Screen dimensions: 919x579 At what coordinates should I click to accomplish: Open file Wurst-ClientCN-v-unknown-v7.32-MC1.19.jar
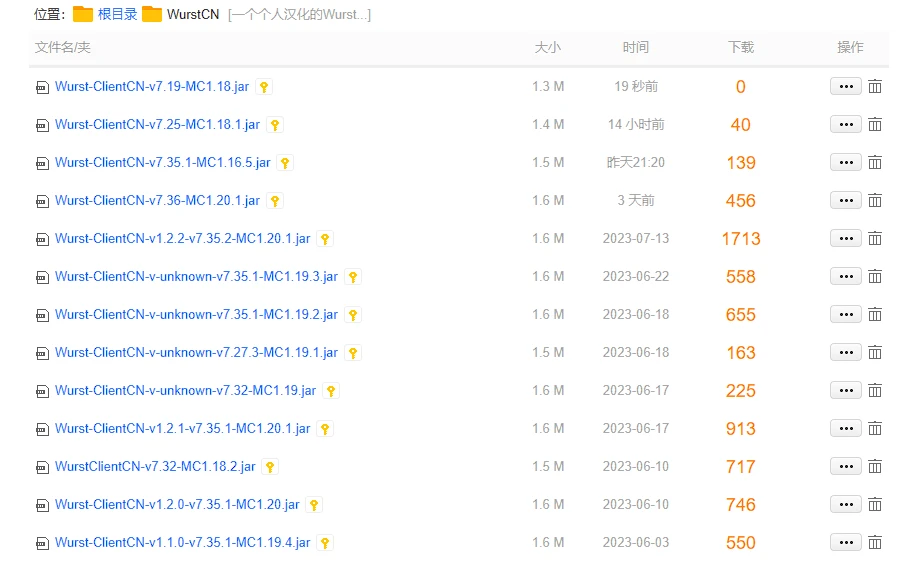coord(185,391)
